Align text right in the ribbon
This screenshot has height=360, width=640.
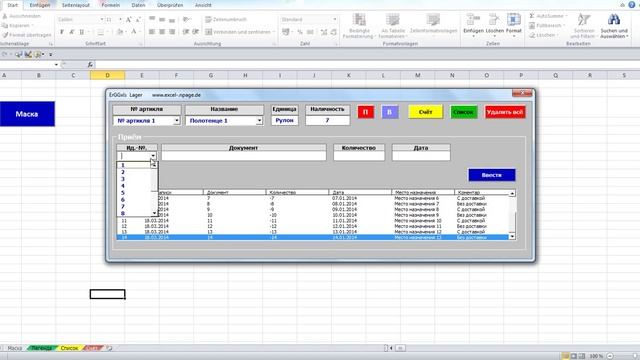172,32
